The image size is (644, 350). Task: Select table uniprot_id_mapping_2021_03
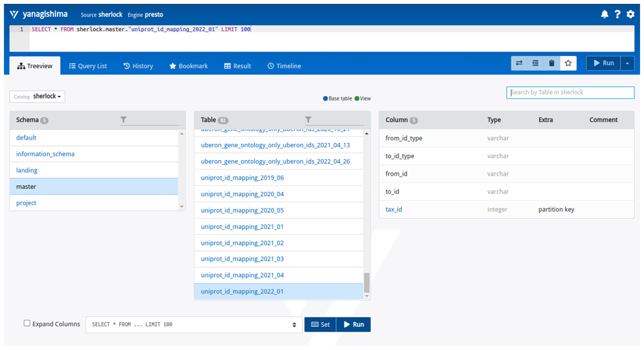tap(242, 259)
